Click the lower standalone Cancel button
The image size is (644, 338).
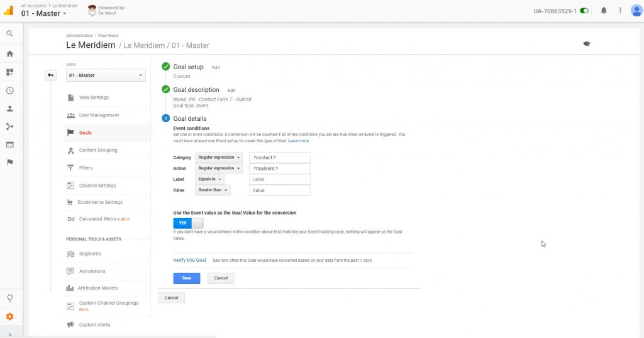click(x=171, y=298)
